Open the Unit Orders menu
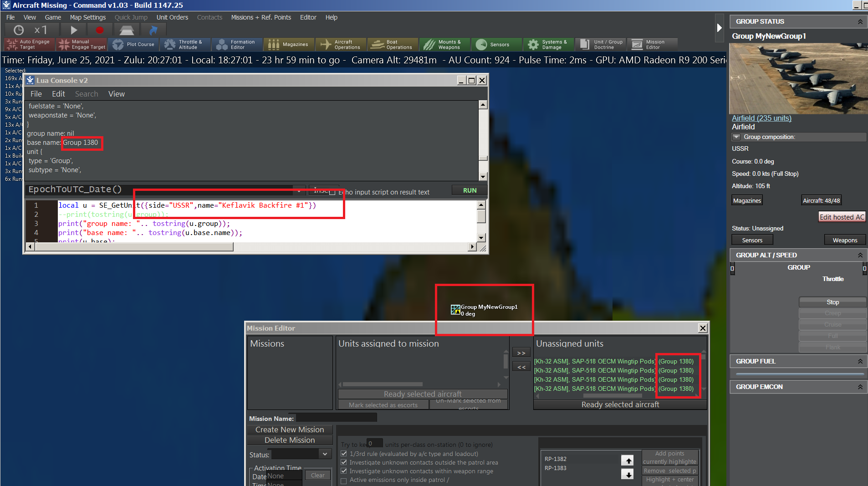 pyautogui.click(x=172, y=17)
